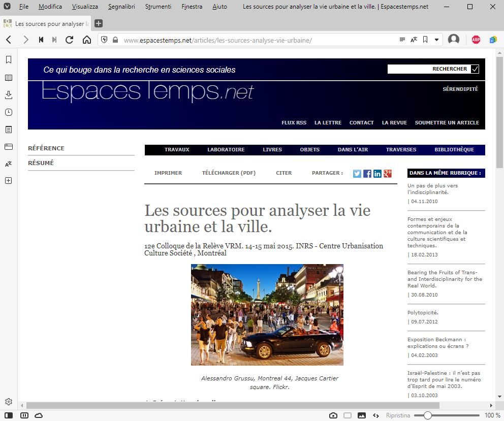Open the Strumenti menu
Viewport: 504px width, 421px height.
[158, 7]
